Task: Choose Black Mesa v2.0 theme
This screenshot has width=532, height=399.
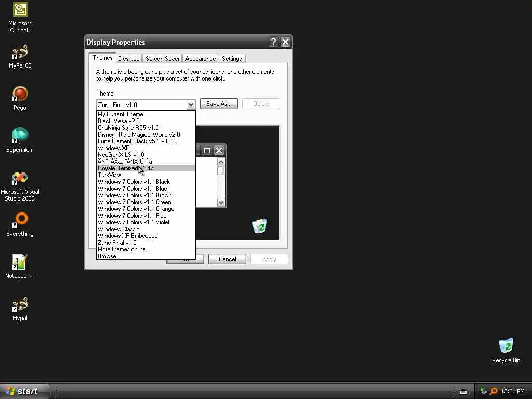Action: (146, 121)
